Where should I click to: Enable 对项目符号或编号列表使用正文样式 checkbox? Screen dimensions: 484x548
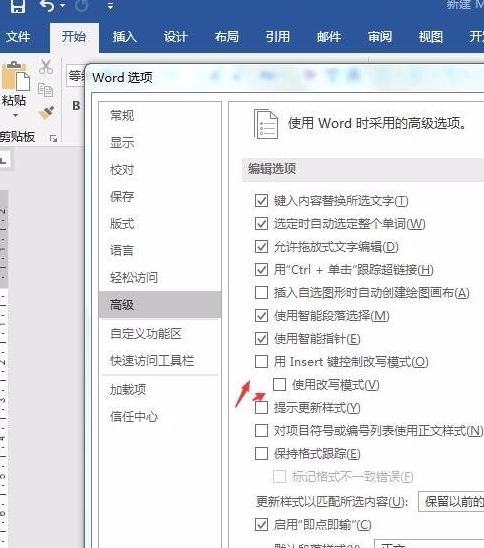click(261, 431)
